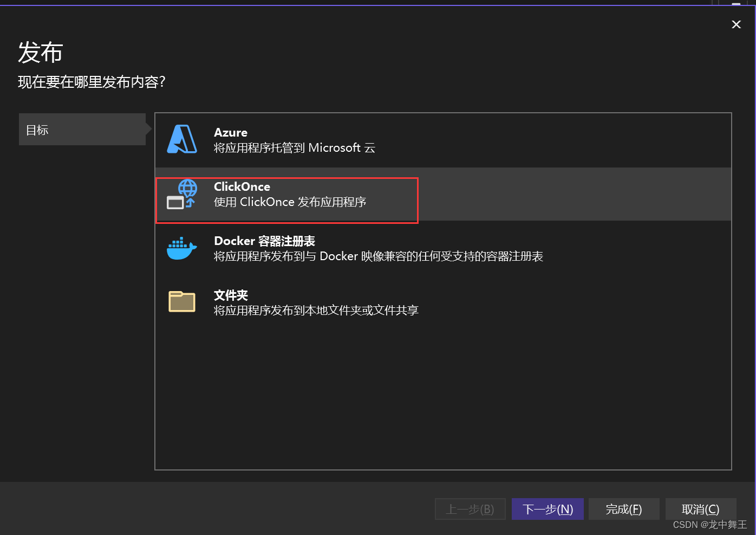756x535 pixels.
Task: Click the Docker 映像兼容 description text
Action: point(379,256)
